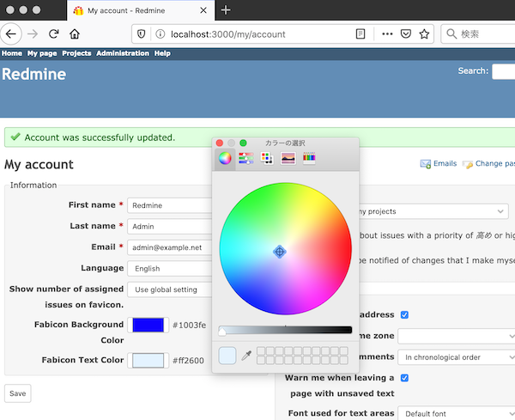Click the Save button
The height and width of the screenshot is (420, 515).
pyautogui.click(x=18, y=393)
